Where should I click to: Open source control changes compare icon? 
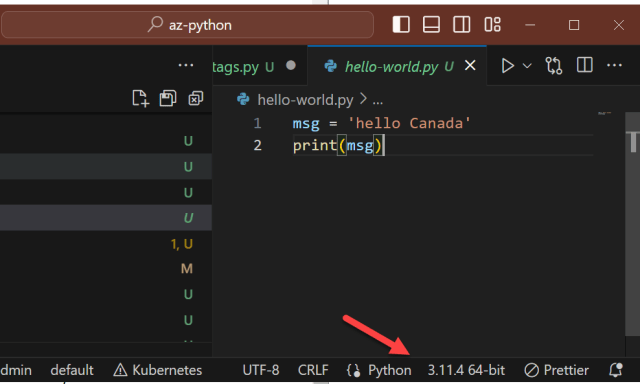553,66
